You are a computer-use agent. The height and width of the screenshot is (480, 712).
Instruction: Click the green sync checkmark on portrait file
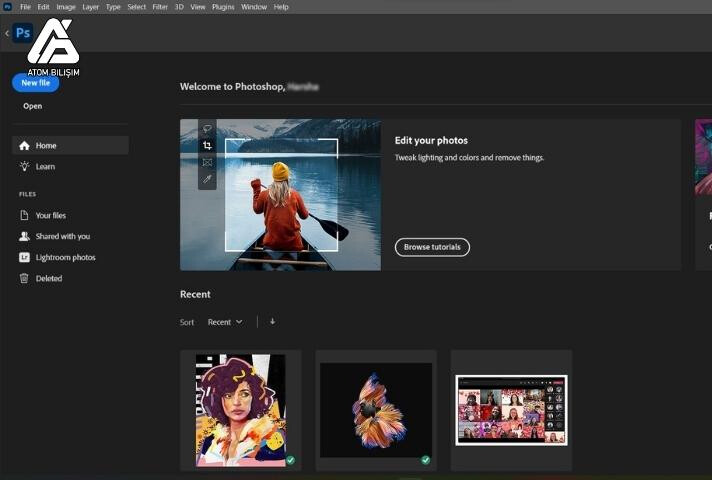(x=290, y=460)
